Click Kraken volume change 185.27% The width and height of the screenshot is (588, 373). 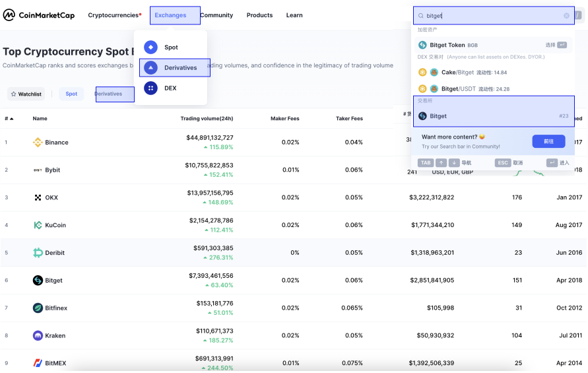[218, 341]
